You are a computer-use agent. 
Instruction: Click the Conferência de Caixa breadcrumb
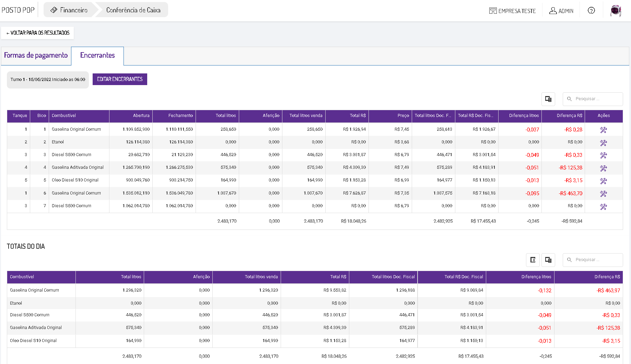133,10
